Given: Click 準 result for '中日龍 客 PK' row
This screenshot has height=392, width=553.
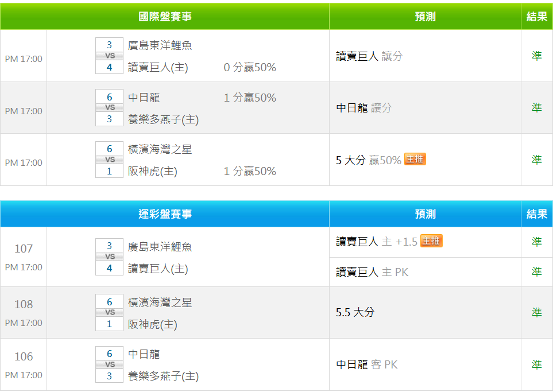Looking at the screenshot, I should [537, 364].
